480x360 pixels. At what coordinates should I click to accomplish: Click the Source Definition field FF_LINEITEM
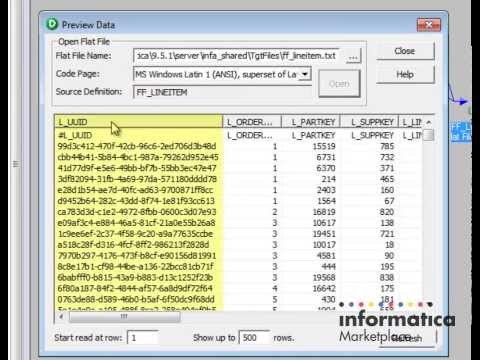click(x=222, y=92)
